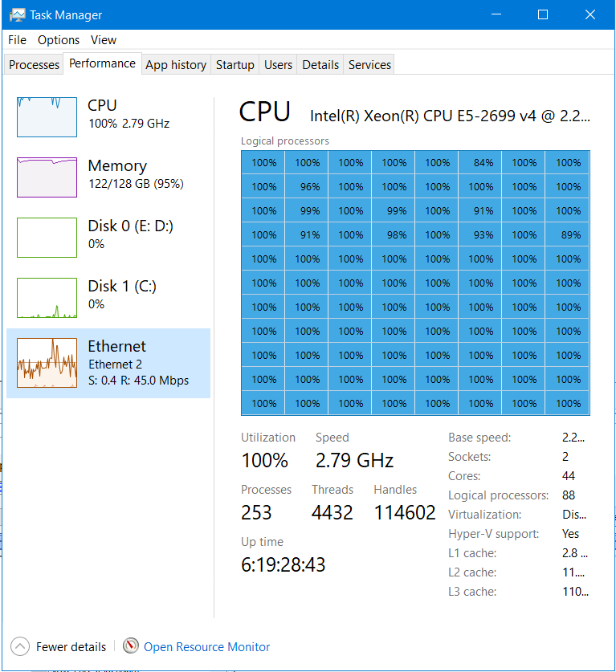Screen dimensions: 616x672
Task: Open Resource Monitor link
Action: pos(206,647)
